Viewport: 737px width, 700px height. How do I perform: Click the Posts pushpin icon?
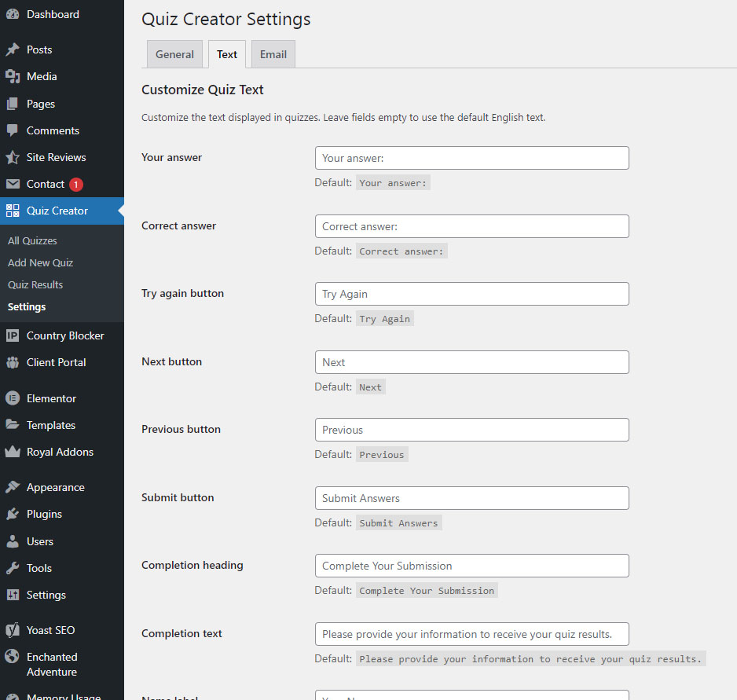(13, 49)
